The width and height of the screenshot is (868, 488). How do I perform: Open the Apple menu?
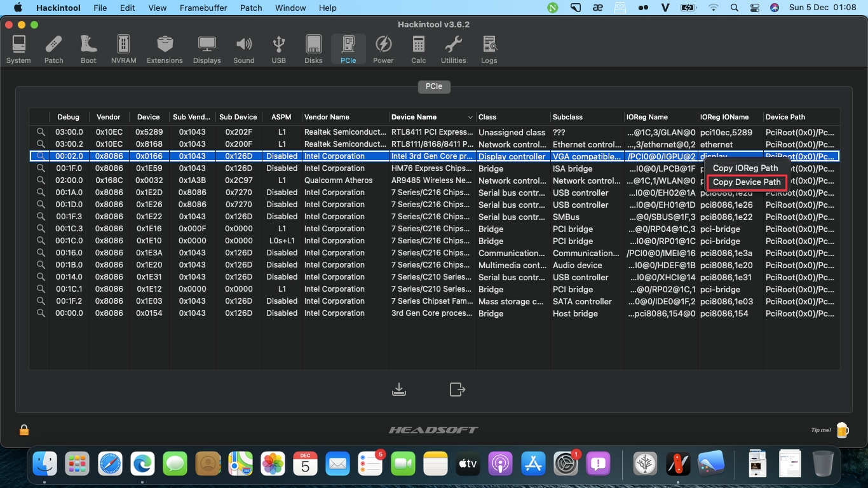(18, 8)
